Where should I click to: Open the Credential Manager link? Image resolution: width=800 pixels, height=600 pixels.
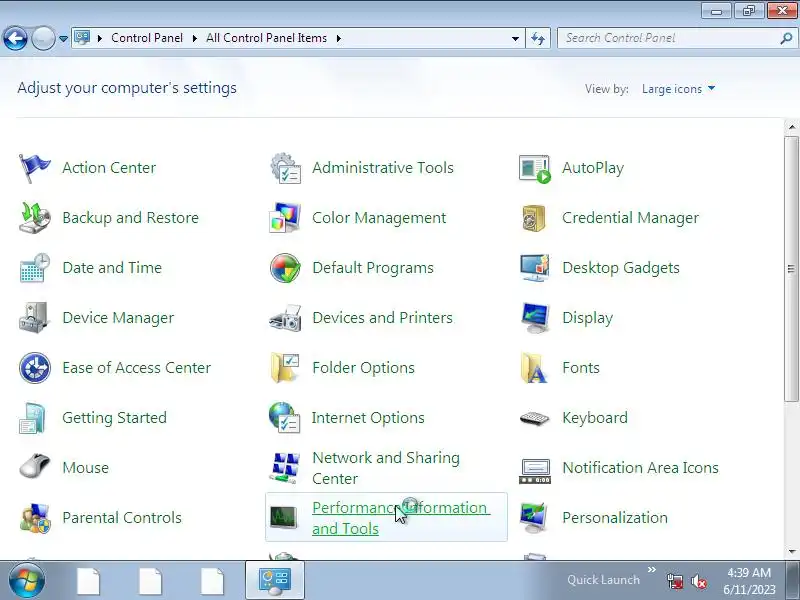click(630, 218)
